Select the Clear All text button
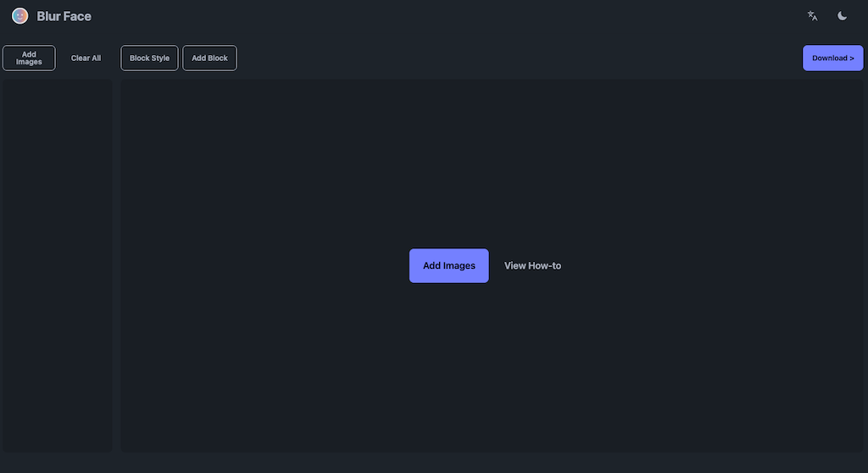Image resolution: width=868 pixels, height=473 pixels. (x=86, y=58)
